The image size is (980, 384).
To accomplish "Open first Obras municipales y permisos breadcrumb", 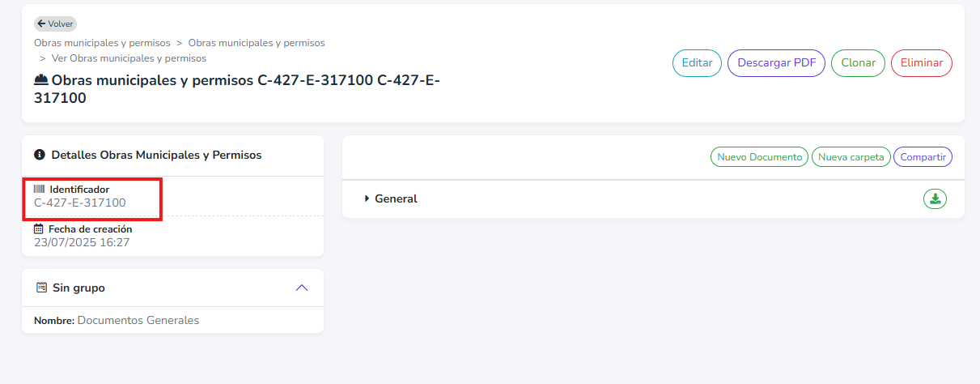I will click(x=102, y=43).
